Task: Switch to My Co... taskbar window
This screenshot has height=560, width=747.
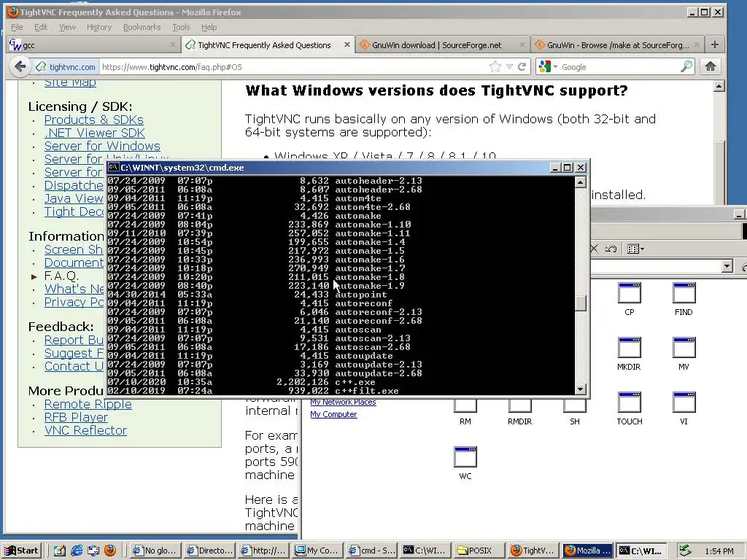Action: (317, 551)
